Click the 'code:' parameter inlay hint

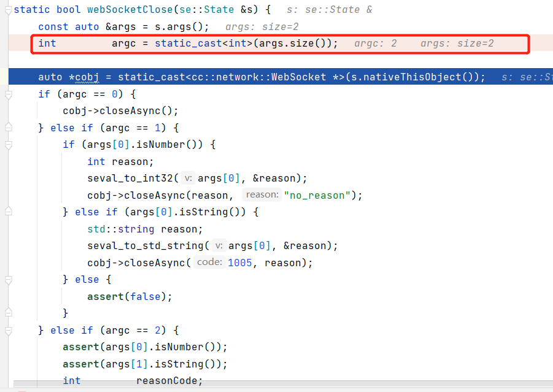coord(209,262)
